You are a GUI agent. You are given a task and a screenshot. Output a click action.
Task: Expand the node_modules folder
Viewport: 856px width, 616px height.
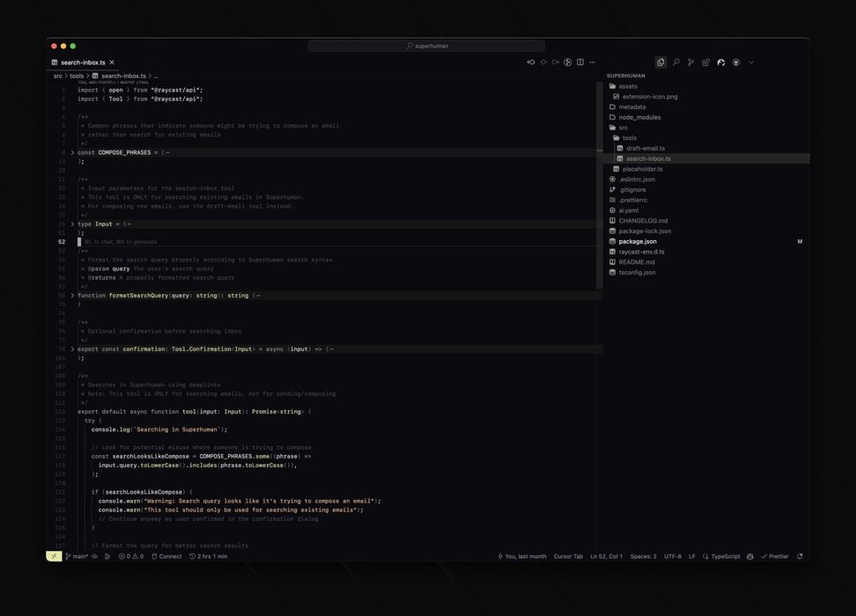639,117
